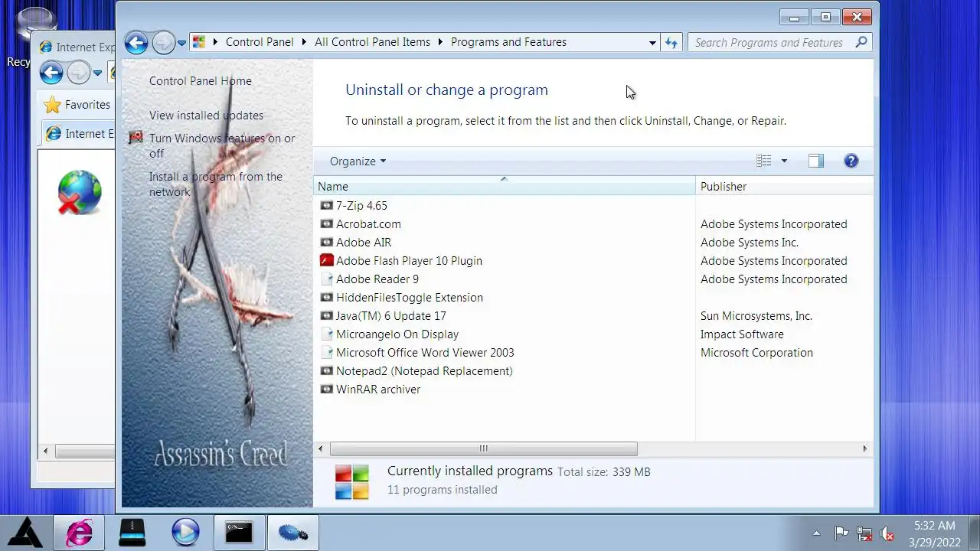Click the program list scroll right arrow

[x=865, y=448]
